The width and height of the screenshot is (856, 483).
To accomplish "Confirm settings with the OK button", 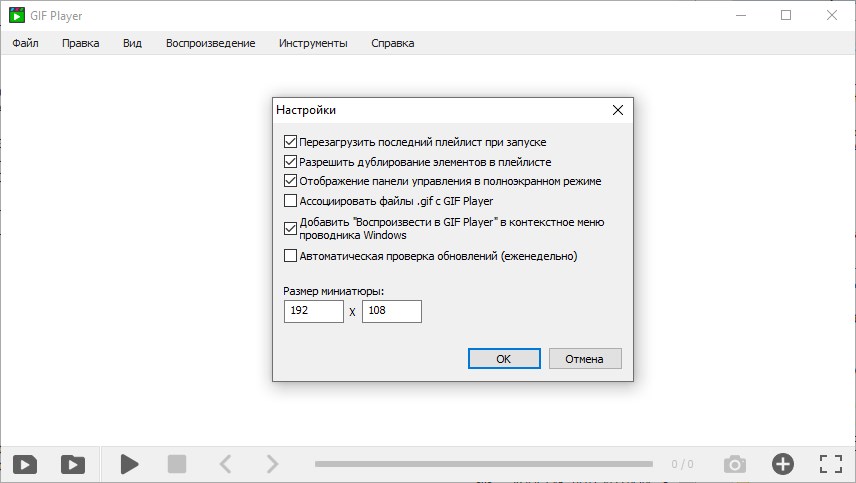I will pos(504,359).
